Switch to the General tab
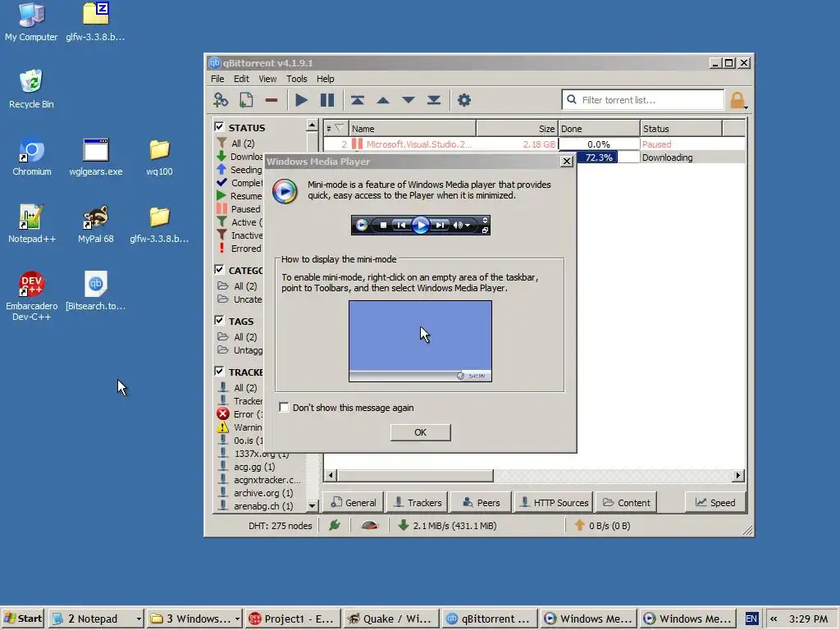840x630 pixels. pyautogui.click(x=354, y=503)
